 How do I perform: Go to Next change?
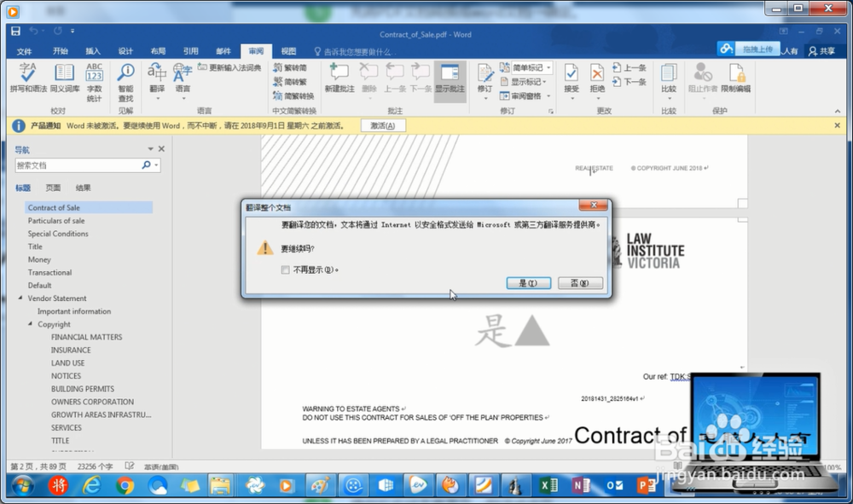(x=630, y=82)
